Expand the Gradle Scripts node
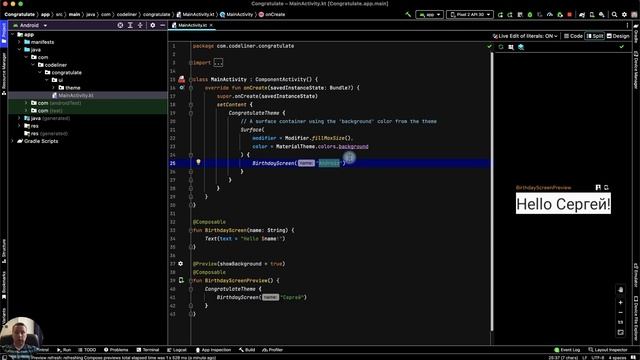 point(12,141)
